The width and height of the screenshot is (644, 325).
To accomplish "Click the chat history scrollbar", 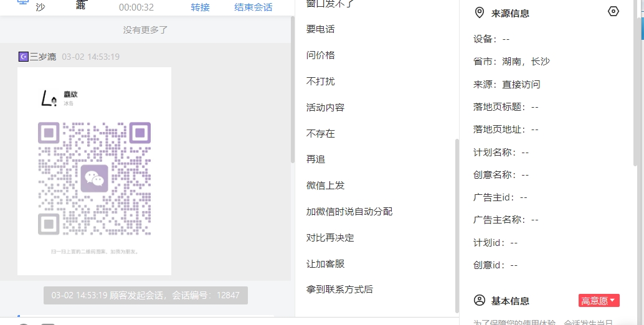I will click(293, 90).
